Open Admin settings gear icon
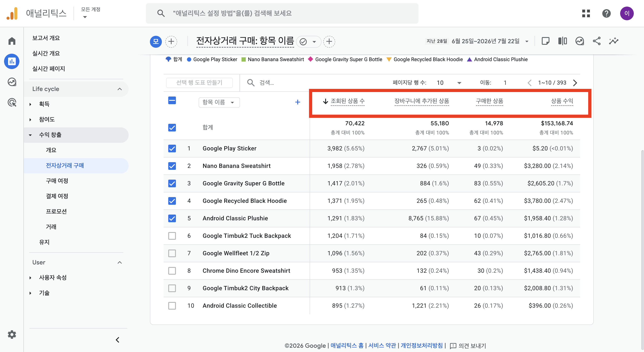 [12, 335]
